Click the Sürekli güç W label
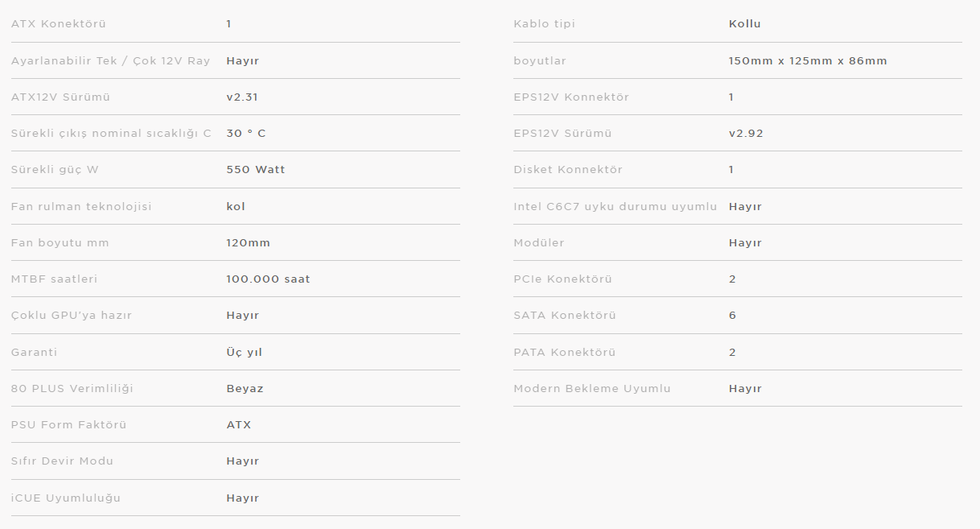980x529 pixels. tap(55, 170)
